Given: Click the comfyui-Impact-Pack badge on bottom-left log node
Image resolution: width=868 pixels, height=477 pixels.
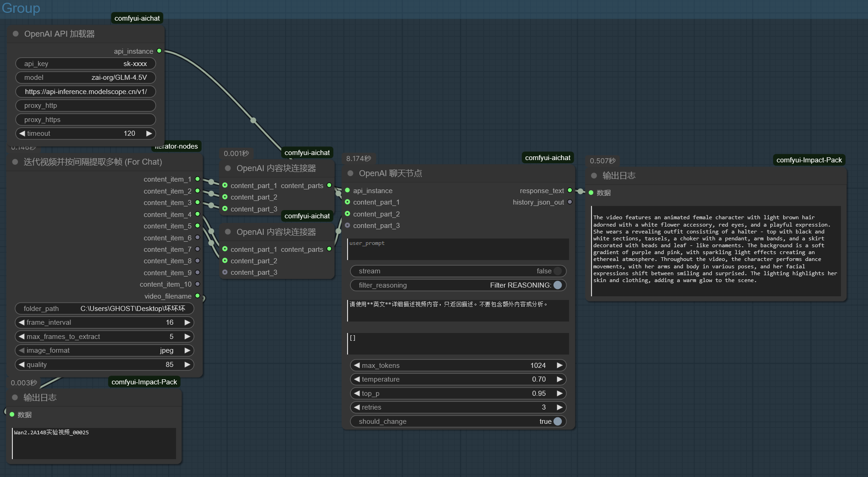Looking at the screenshot, I should (x=144, y=382).
